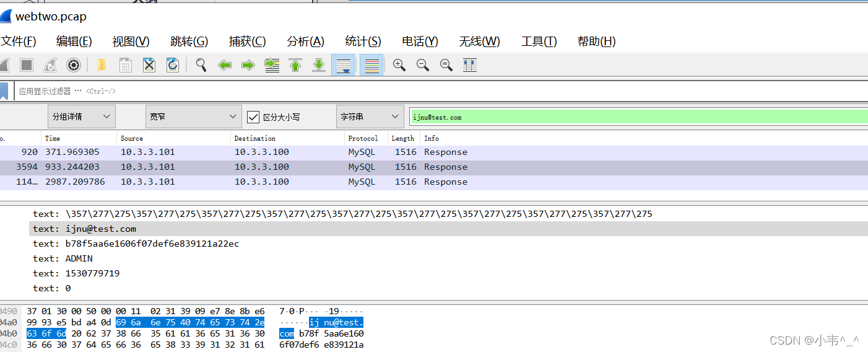
Task: Click the display filter bookmark icon
Action: click(x=4, y=91)
